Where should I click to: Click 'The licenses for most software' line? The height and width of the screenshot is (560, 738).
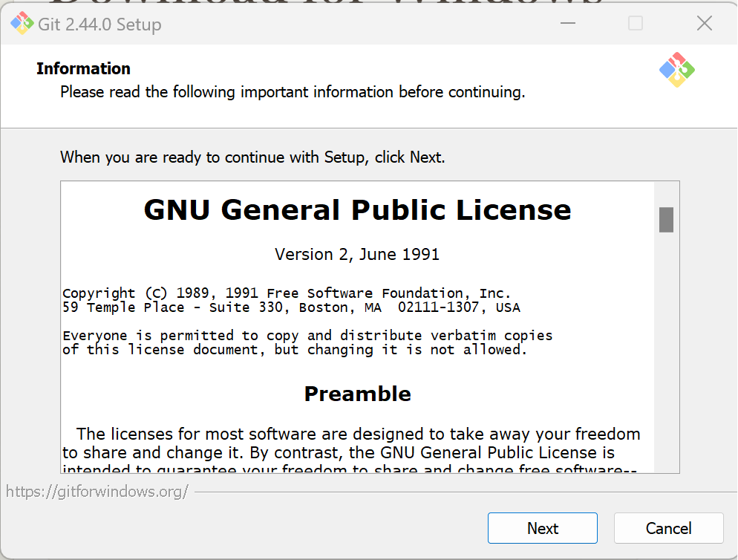358,434
